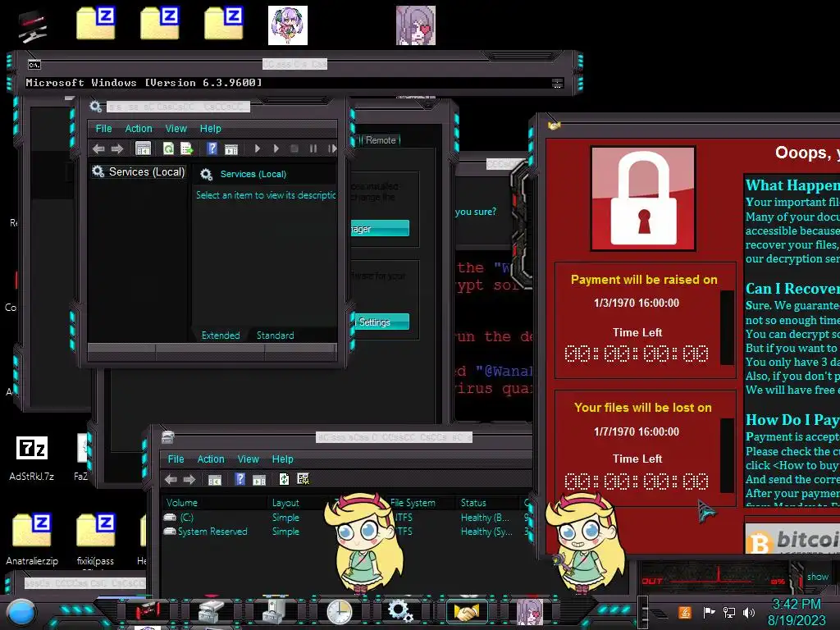This screenshot has height=630, width=840.
Task: Click Back arrow in Disk Management toolbar
Action: point(171,479)
